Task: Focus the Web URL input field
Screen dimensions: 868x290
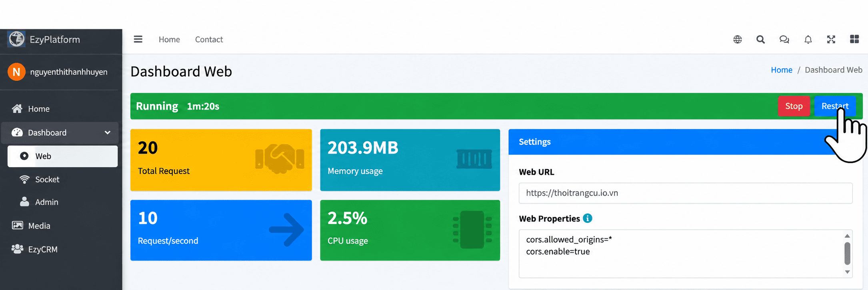Action: point(686,193)
